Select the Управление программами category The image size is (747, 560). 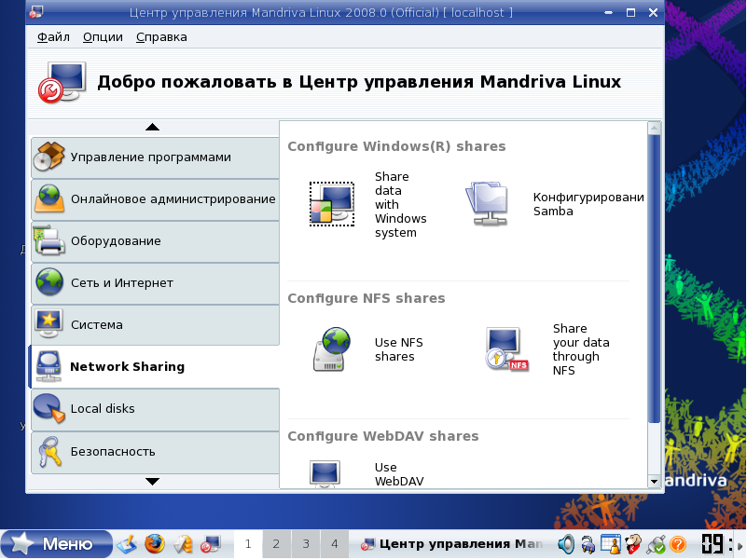156,157
